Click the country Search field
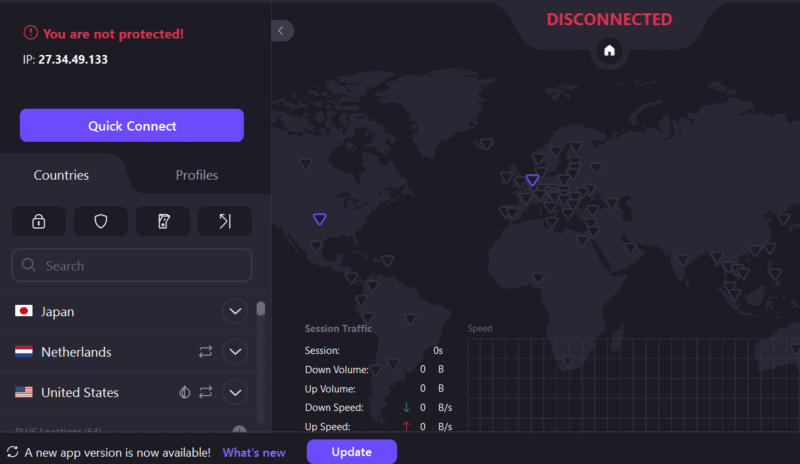800x464 pixels. [x=132, y=266]
